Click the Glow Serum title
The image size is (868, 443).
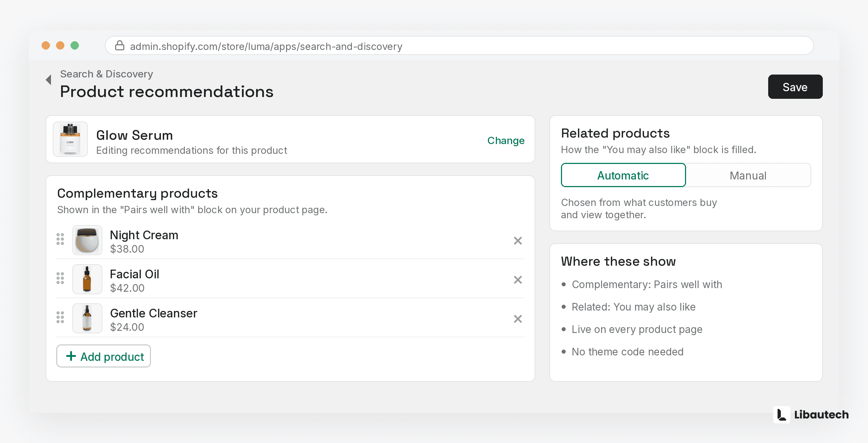click(135, 135)
